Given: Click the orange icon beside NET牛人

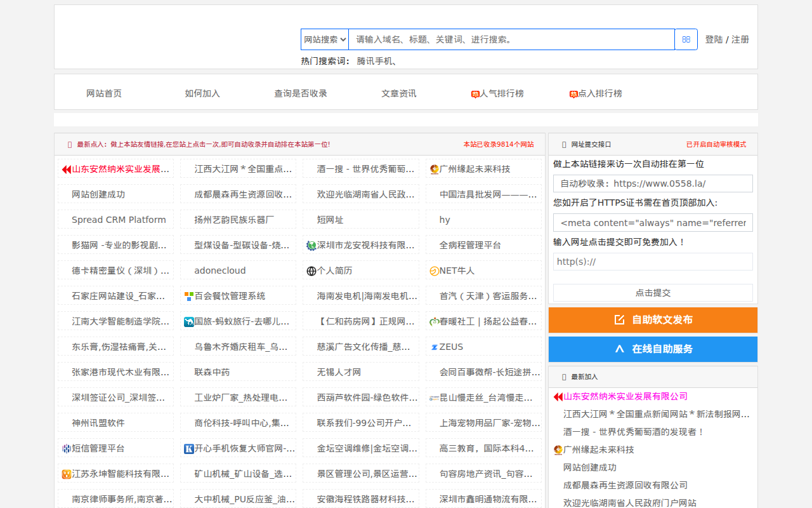Looking at the screenshot, I should pyautogui.click(x=434, y=271).
